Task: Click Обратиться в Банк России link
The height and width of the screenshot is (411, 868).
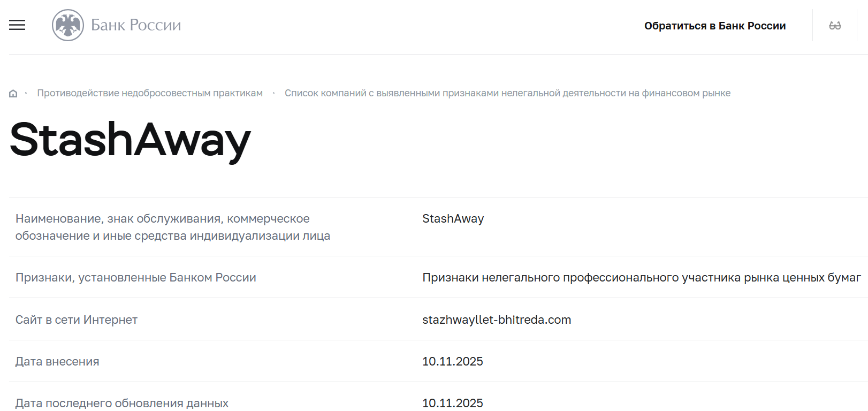Action: (x=715, y=26)
